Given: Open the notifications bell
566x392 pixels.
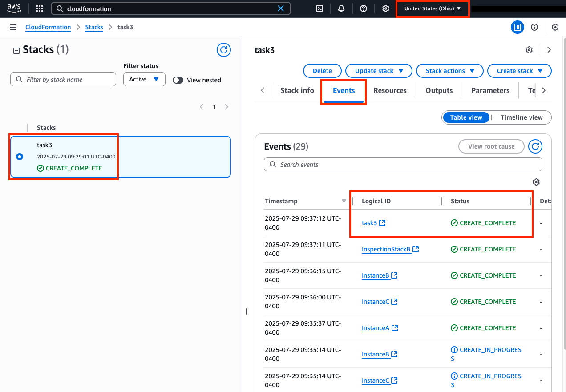Looking at the screenshot, I should tap(341, 8).
